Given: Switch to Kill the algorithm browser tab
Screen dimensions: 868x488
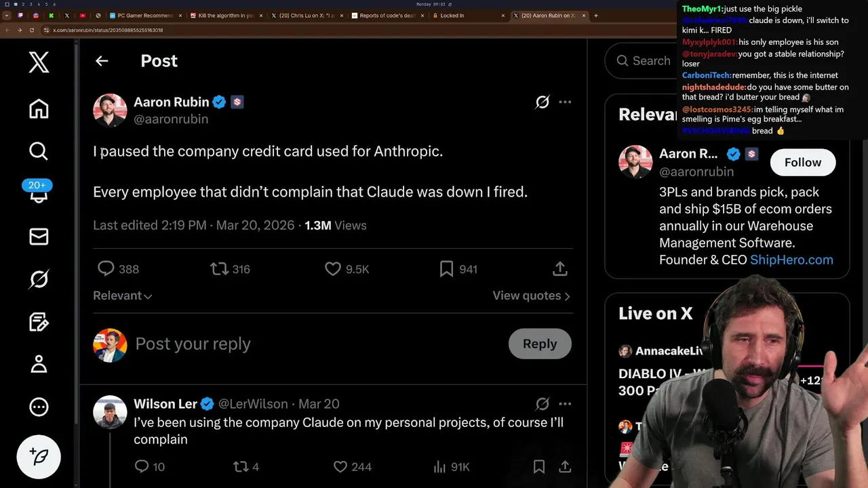Looking at the screenshot, I should pos(226,16).
